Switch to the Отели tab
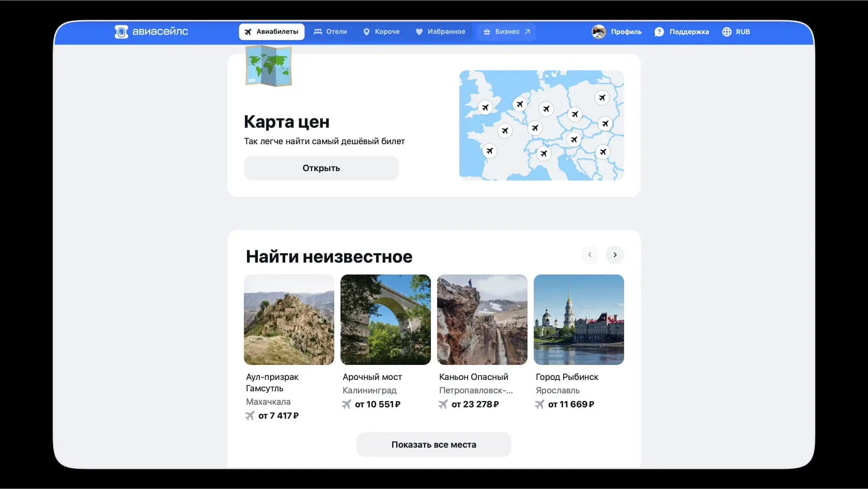 coord(331,32)
